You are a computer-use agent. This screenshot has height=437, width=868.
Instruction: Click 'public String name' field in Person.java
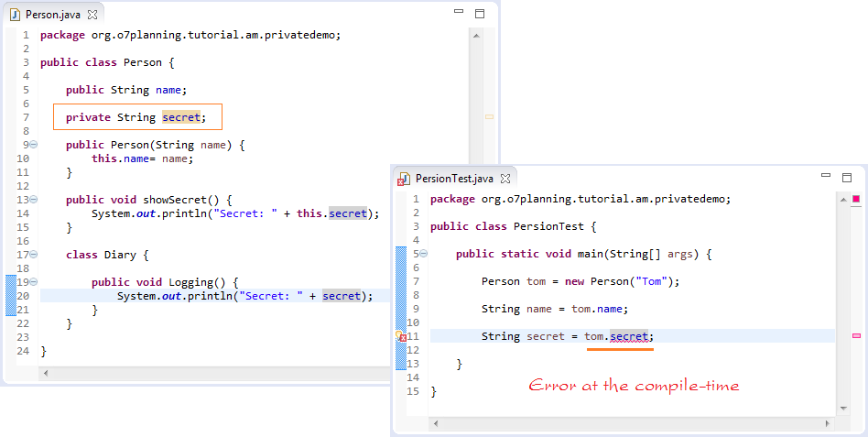point(126,90)
